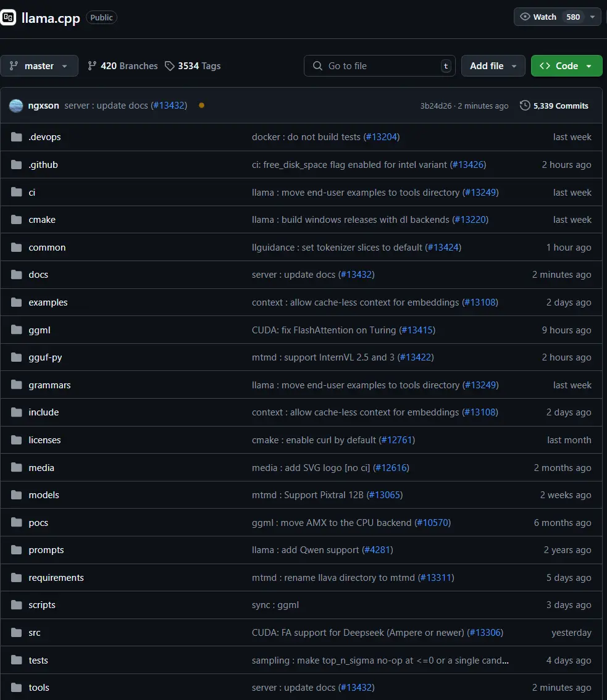Open the examples folder
This screenshot has height=700, width=607.
pyautogui.click(x=48, y=302)
